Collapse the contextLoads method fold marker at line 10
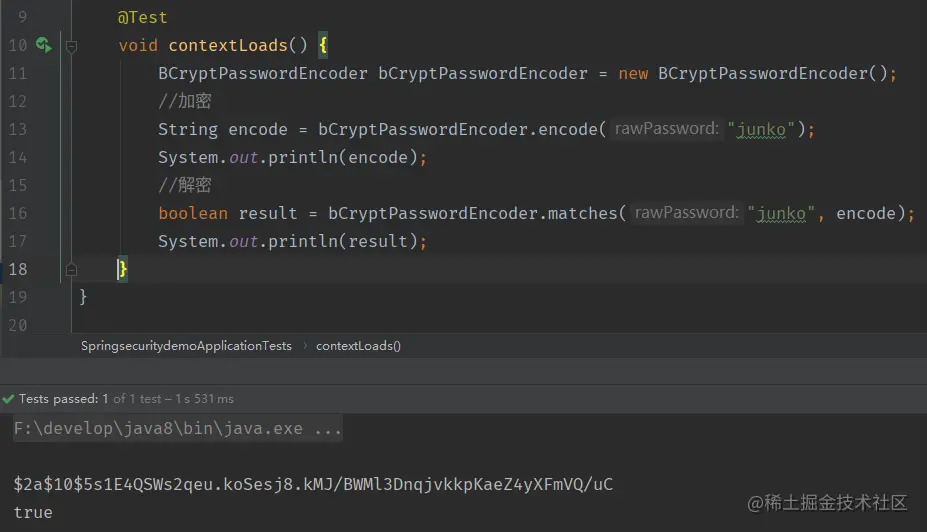Image resolution: width=927 pixels, height=532 pixels. coord(71,46)
